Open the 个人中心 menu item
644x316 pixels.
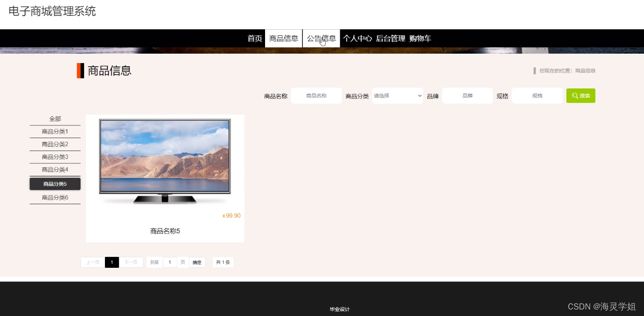tap(359, 38)
